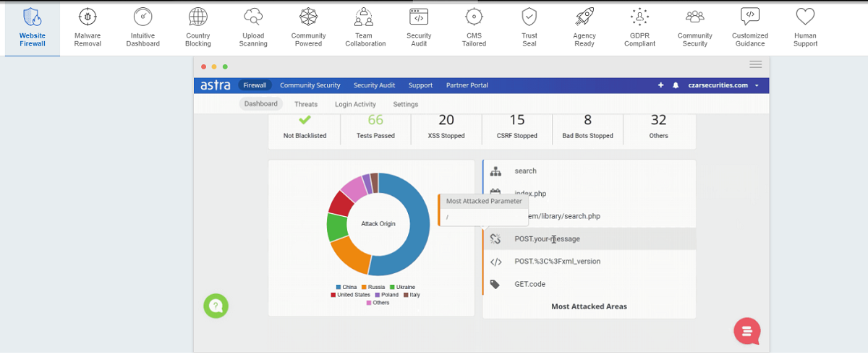Toggle the China legend swatch
868x357 pixels.
click(339, 288)
